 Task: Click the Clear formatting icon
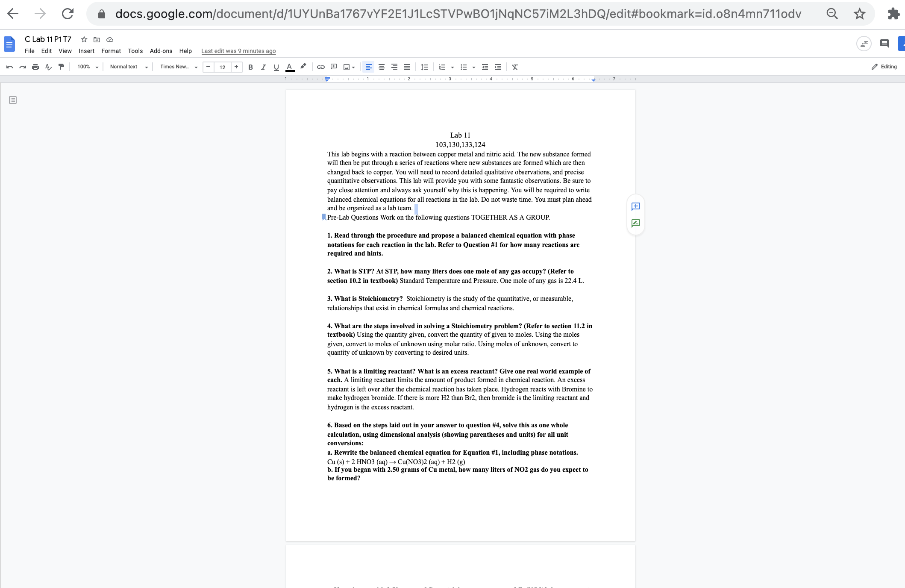pos(515,67)
